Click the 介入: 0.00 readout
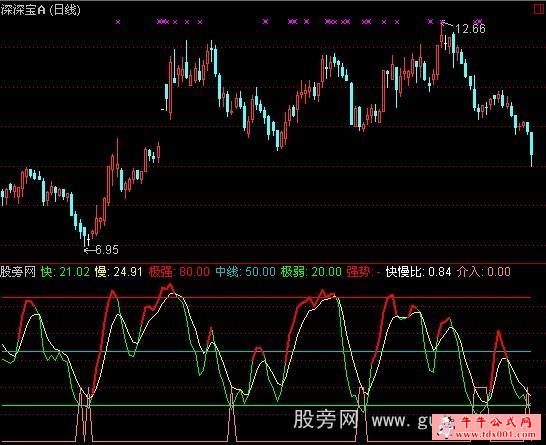The image size is (546, 445). (x=484, y=272)
